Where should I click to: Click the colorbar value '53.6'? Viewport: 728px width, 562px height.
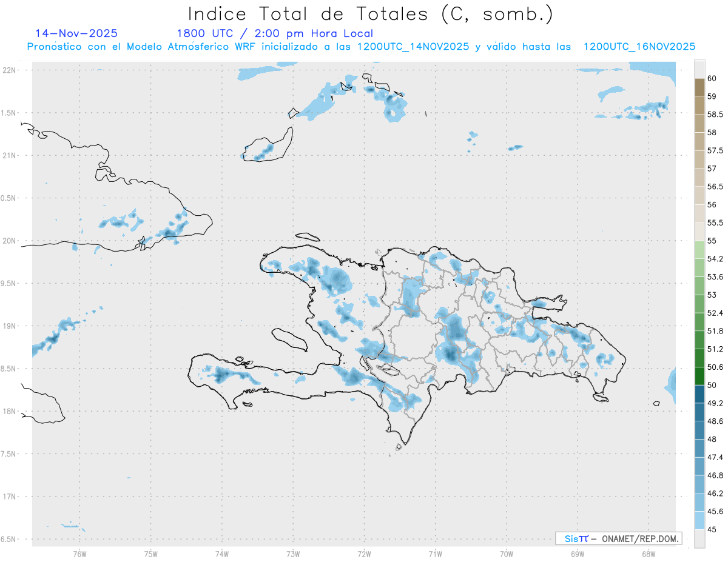715,277
